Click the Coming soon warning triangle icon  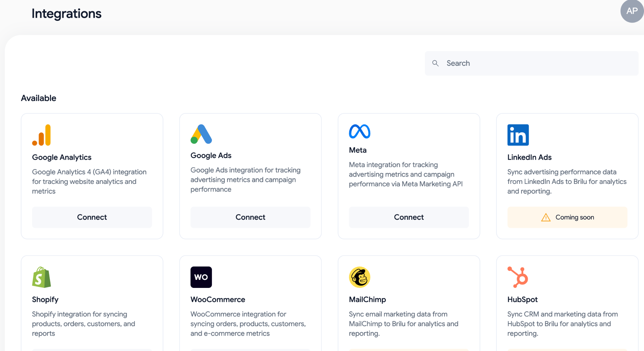546,217
